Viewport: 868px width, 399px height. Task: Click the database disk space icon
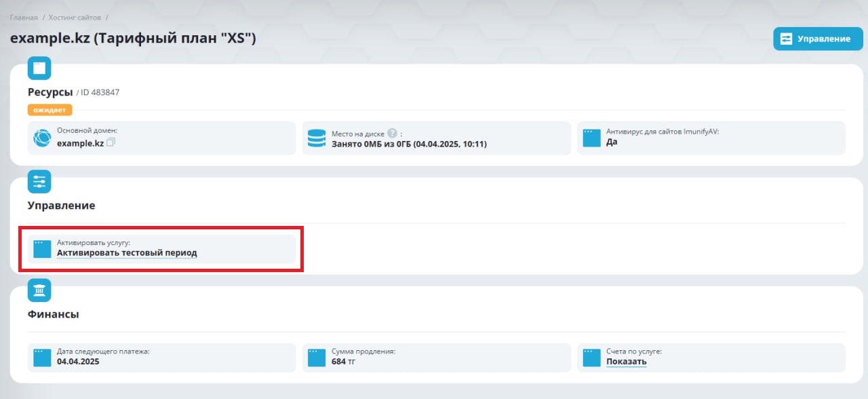[x=317, y=138]
